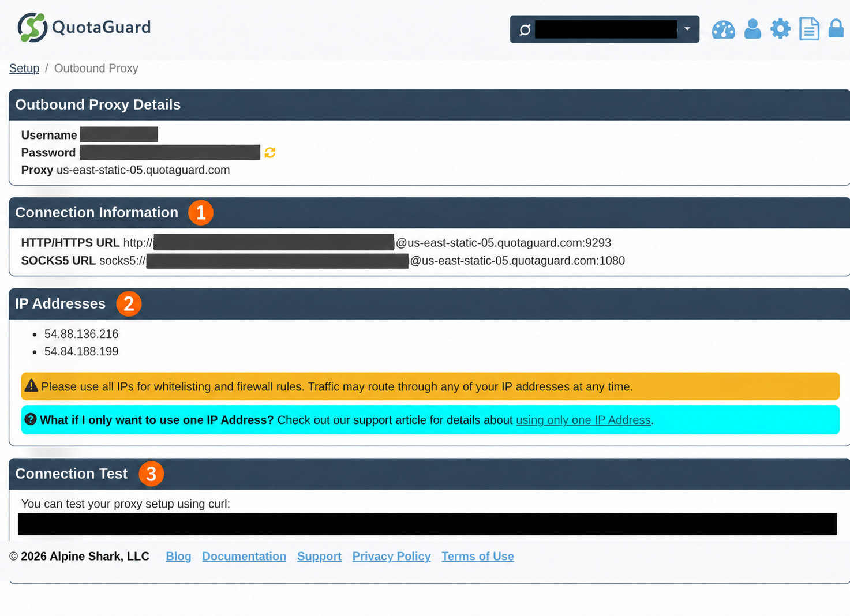Click the QuotaGuard logo
850x616 pixels.
(x=84, y=27)
